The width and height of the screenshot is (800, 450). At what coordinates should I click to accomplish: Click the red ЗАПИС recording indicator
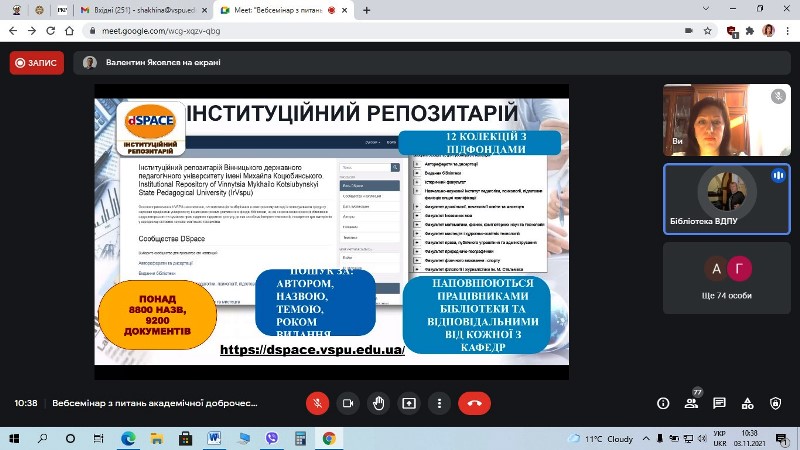37,63
